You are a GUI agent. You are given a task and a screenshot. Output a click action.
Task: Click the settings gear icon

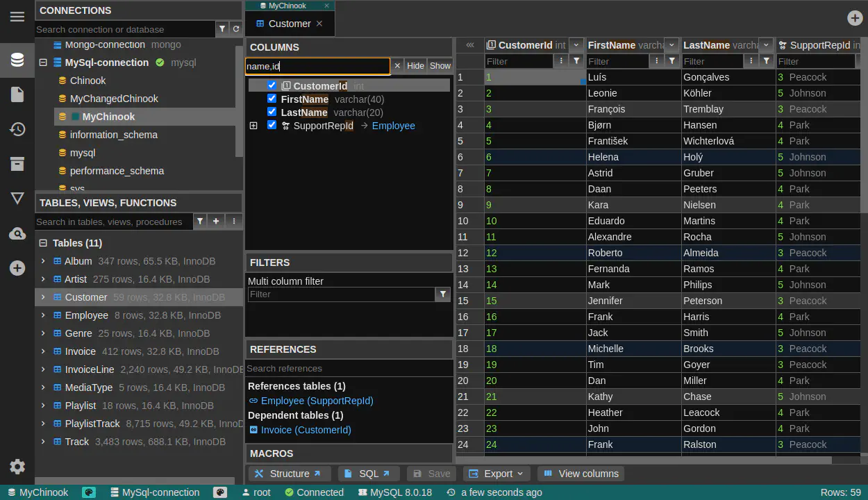(x=17, y=467)
